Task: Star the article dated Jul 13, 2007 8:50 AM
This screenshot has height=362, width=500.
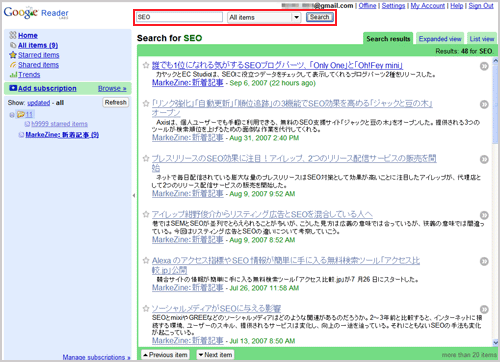Action: coord(146,309)
